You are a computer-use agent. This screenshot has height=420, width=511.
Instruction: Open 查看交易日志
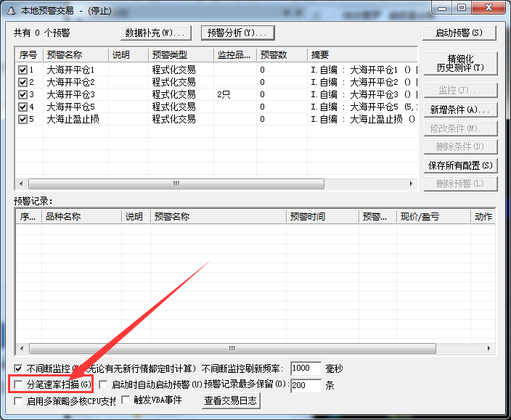tap(231, 400)
